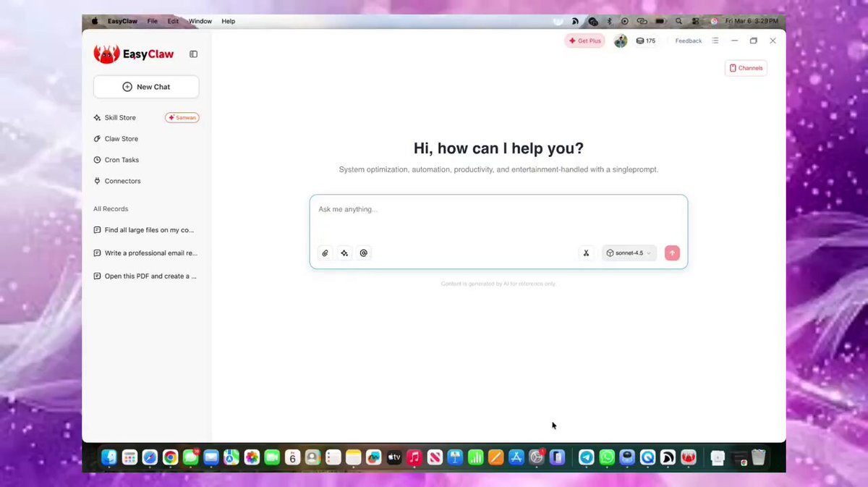Open the Edit menu

click(x=174, y=22)
